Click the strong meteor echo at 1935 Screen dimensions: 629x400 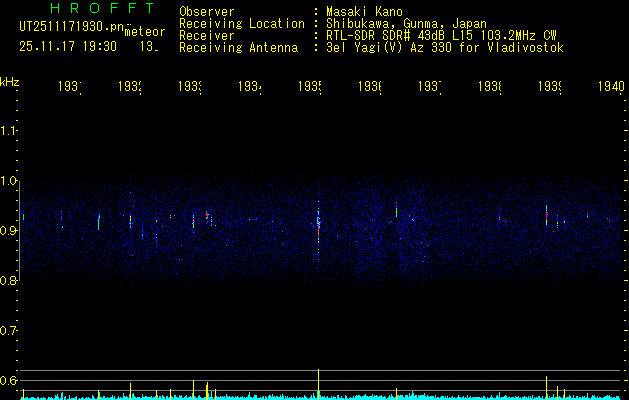coord(319,227)
